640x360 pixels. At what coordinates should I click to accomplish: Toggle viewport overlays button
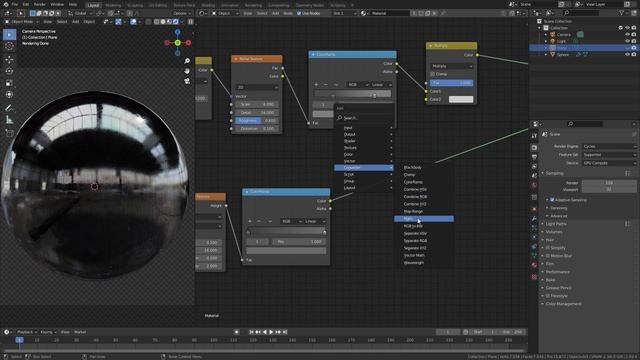coord(133,22)
